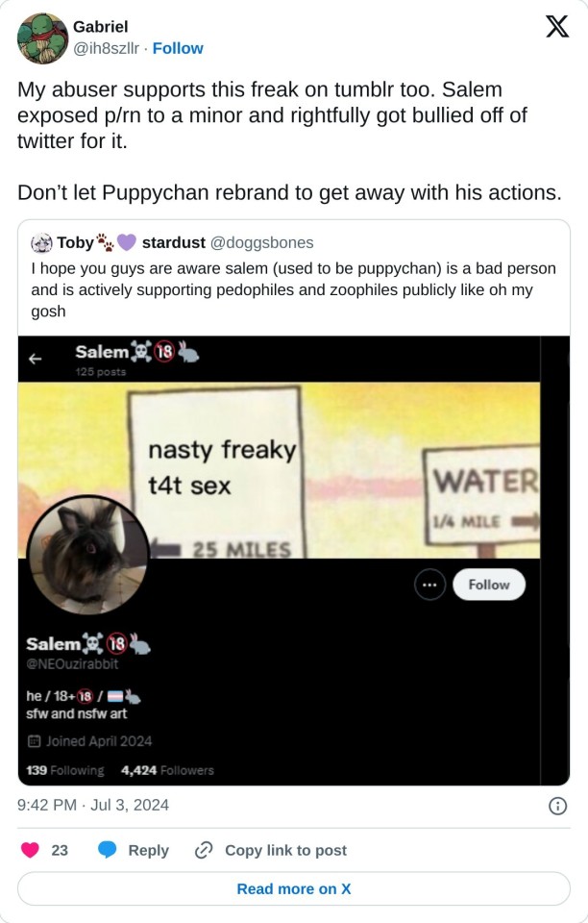Click the quoted tweet text by Toby
The height and width of the screenshot is (923, 588).
[293, 289]
